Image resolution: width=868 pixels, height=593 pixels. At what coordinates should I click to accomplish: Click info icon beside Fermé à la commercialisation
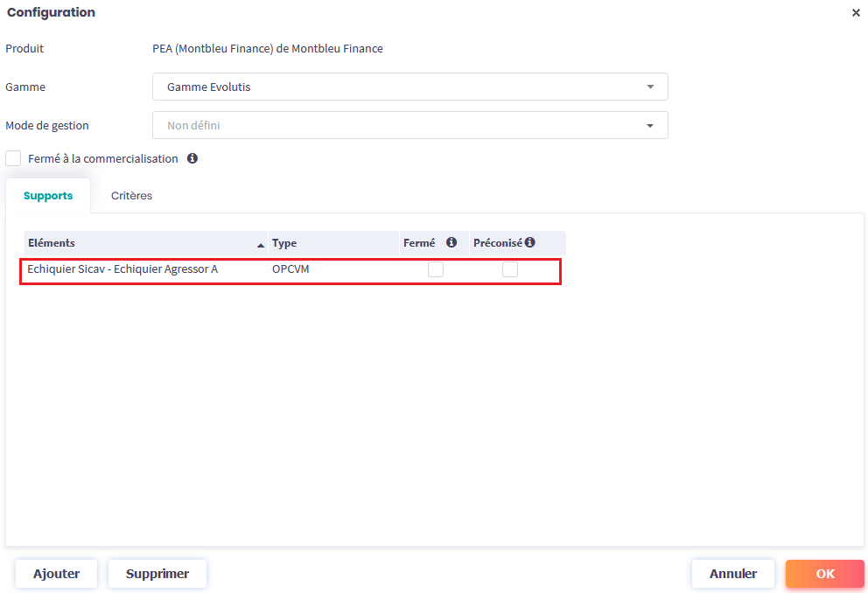tap(192, 158)
